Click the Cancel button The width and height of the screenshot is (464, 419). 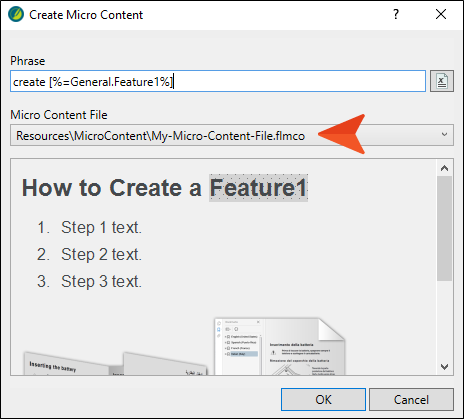click(411, 399)
